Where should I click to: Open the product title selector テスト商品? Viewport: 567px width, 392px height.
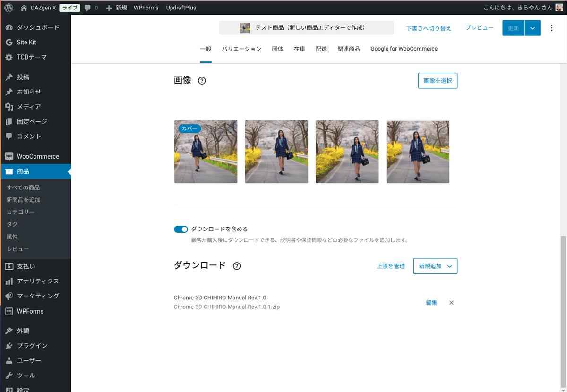pos(306,28)
